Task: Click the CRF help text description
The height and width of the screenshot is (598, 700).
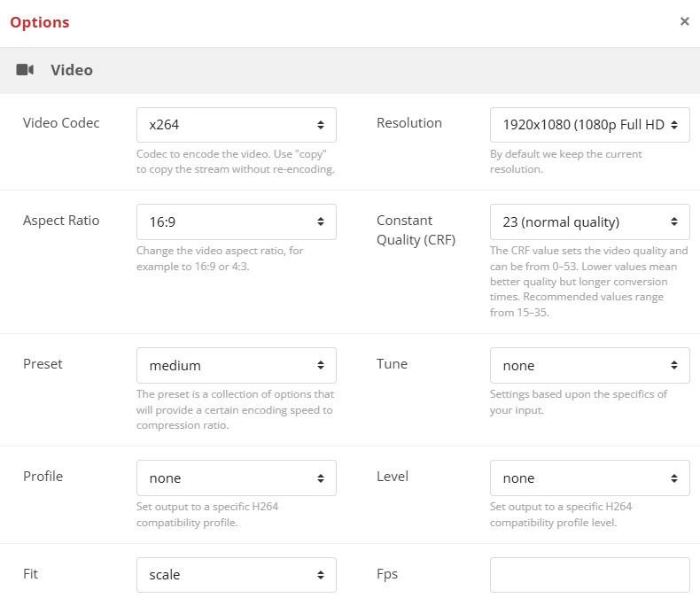Action: coord(588,282)
